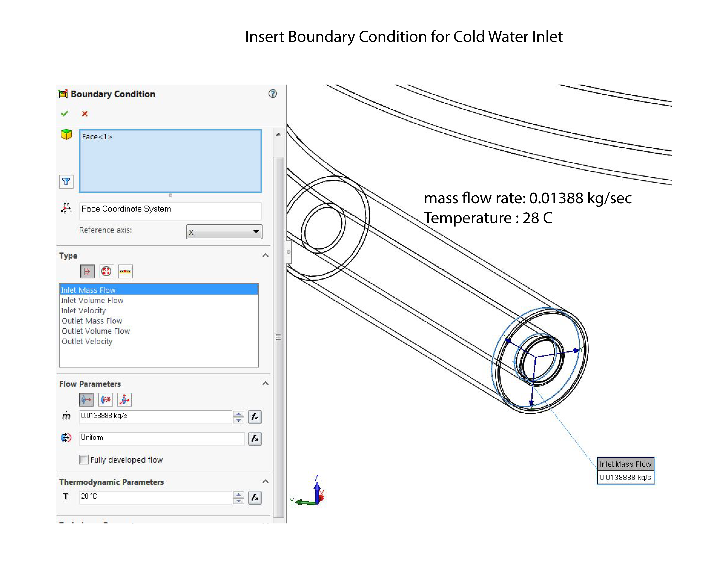Collapse the Flow Parameters section
728x563 pixels.
click(x=265, y=384)
